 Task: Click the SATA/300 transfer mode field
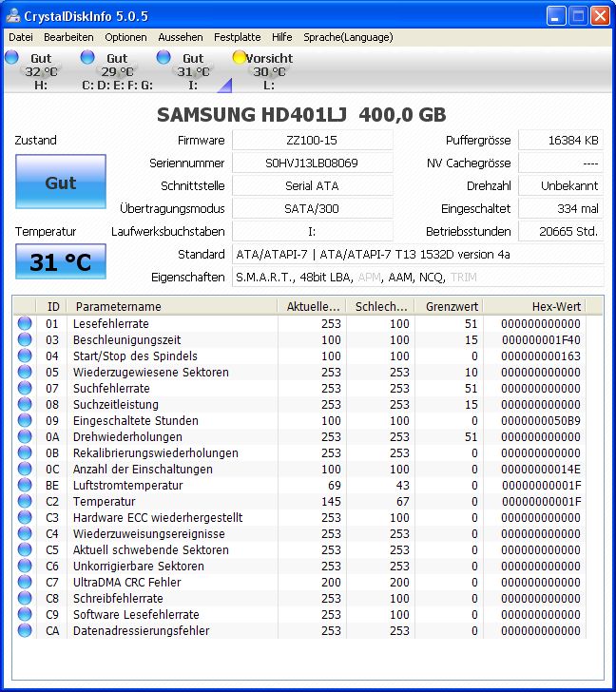(313, 209)
